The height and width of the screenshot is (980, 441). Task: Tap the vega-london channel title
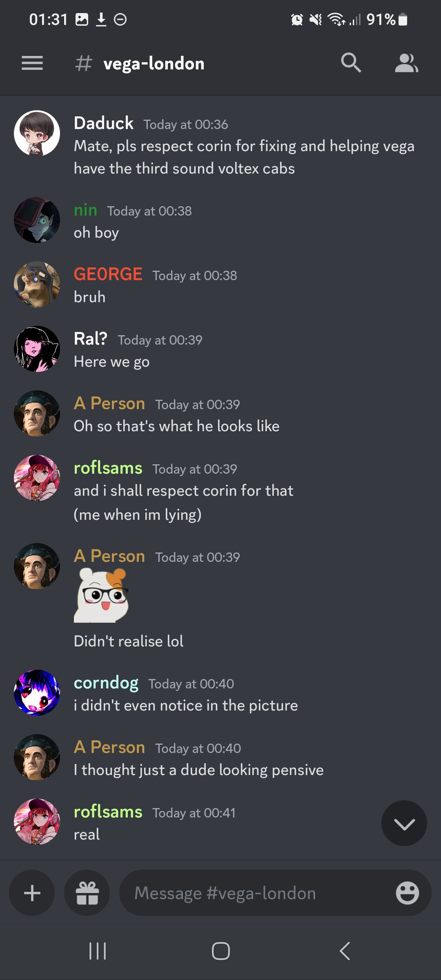click(x=154, y=64)
